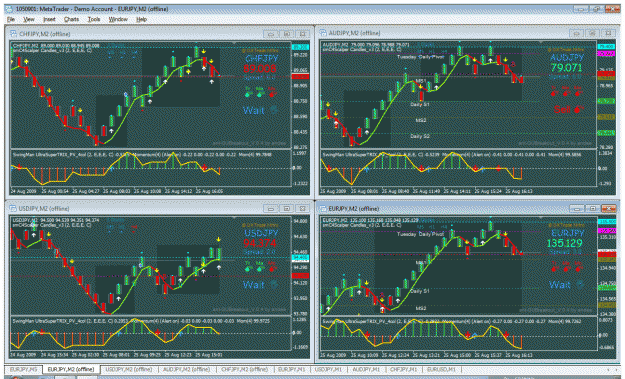The image size is (625, 379).
Task: Open the Tools menu
Action: click(x=94, y=19)
